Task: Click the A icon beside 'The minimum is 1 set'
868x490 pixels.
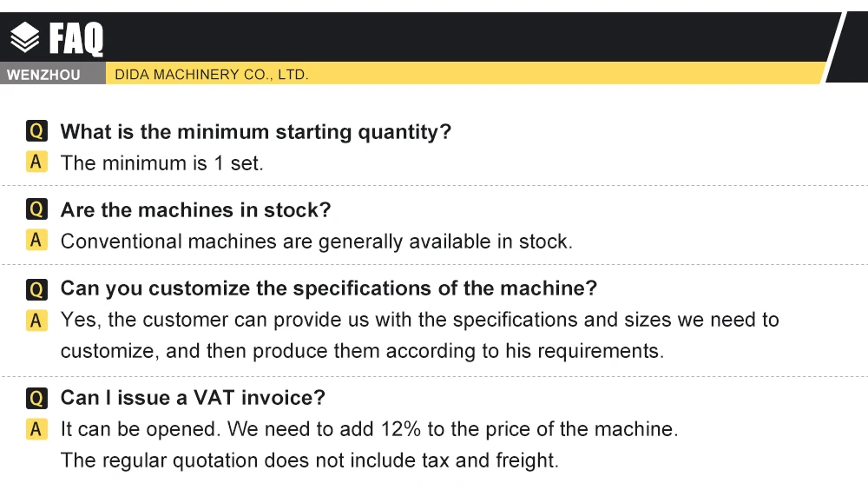Action: [x=36, y=162]
